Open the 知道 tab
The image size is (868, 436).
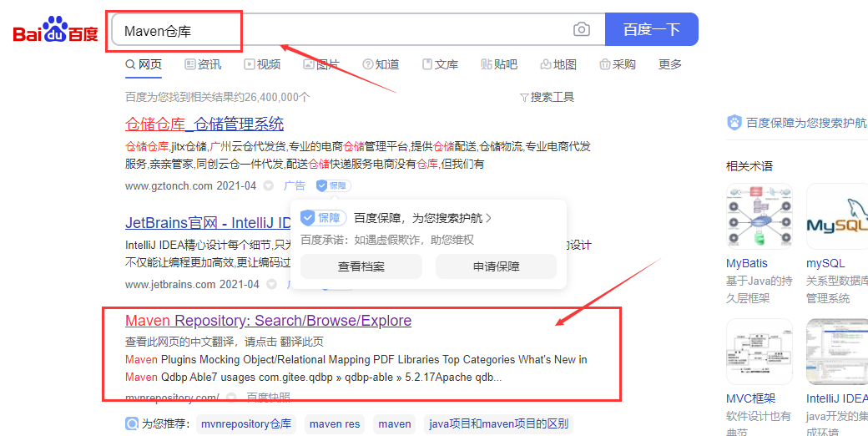point(381,65)
